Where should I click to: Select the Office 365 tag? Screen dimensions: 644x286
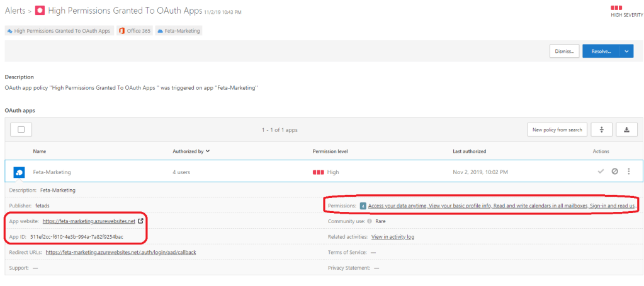134,30
